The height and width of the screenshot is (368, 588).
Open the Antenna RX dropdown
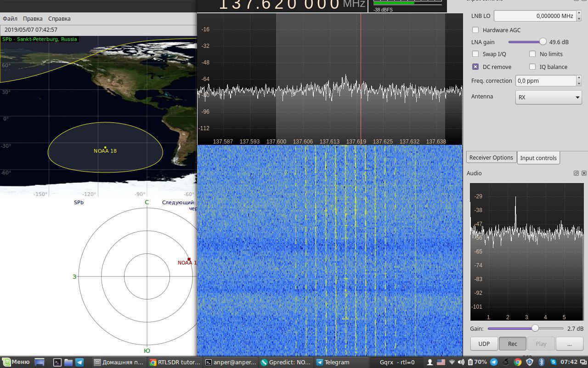pos(548,97)
